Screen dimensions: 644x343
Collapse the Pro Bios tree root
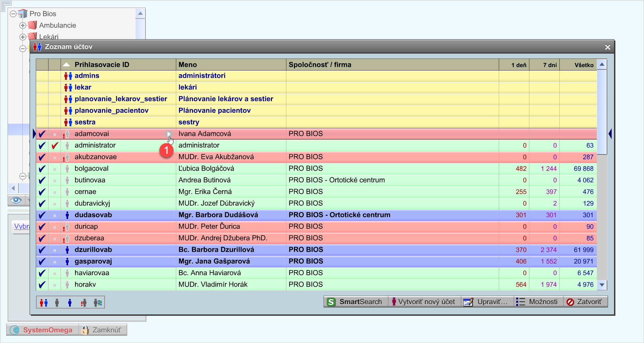click(x=13, y=14)
